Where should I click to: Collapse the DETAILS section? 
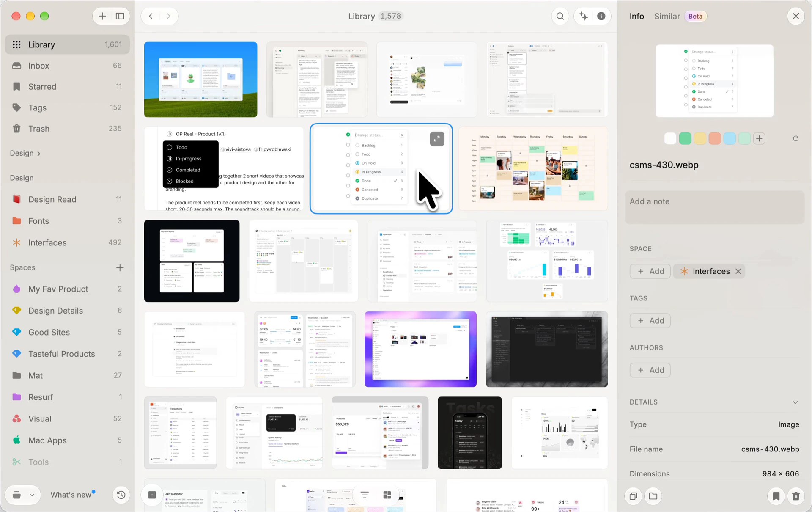point(795,402)
